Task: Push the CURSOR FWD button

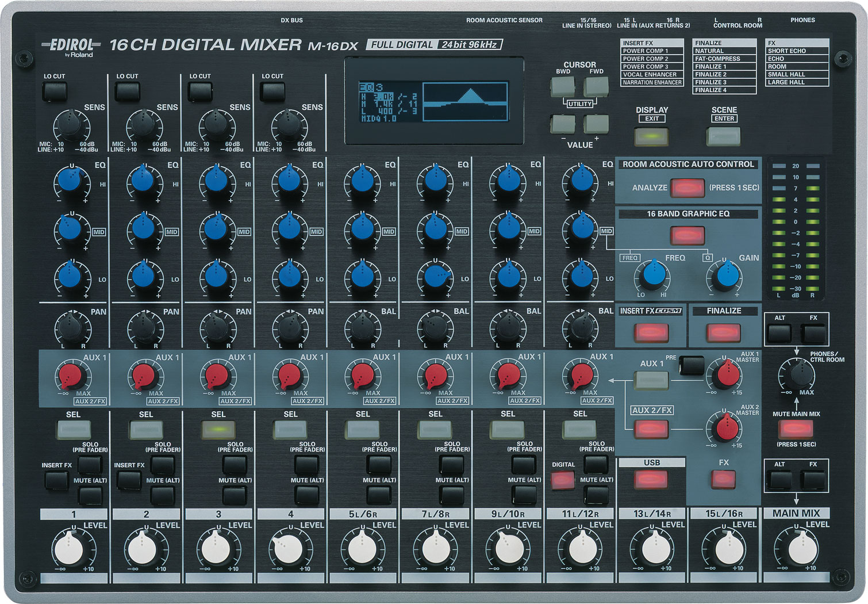Action: (x=596, y=87)
